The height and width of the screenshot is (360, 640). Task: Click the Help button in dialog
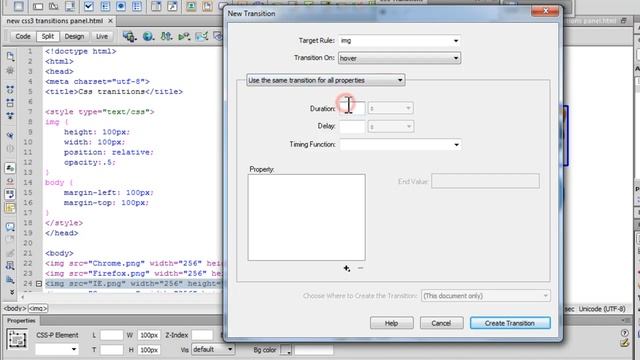pos(391,323)
